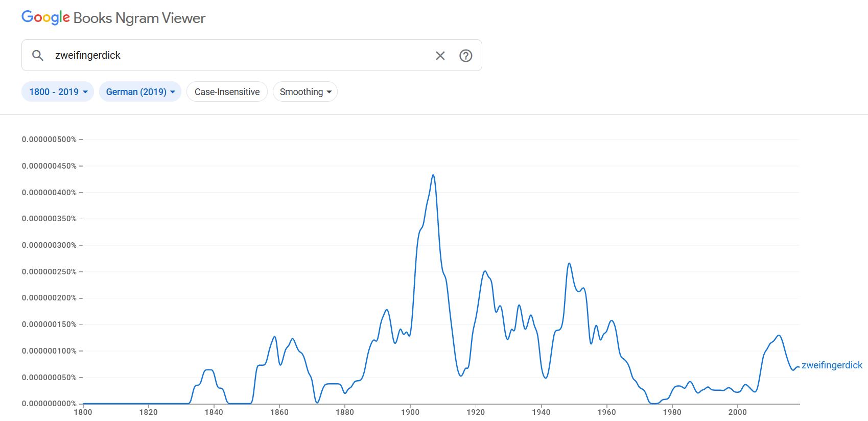
Task: Click the 2000 x-axis label
Action: (x=737, y=412)
